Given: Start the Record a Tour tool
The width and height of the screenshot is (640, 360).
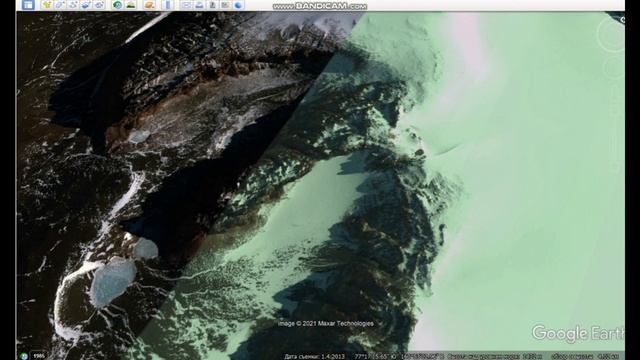Looking at the screenshot, I should (99, 5).
